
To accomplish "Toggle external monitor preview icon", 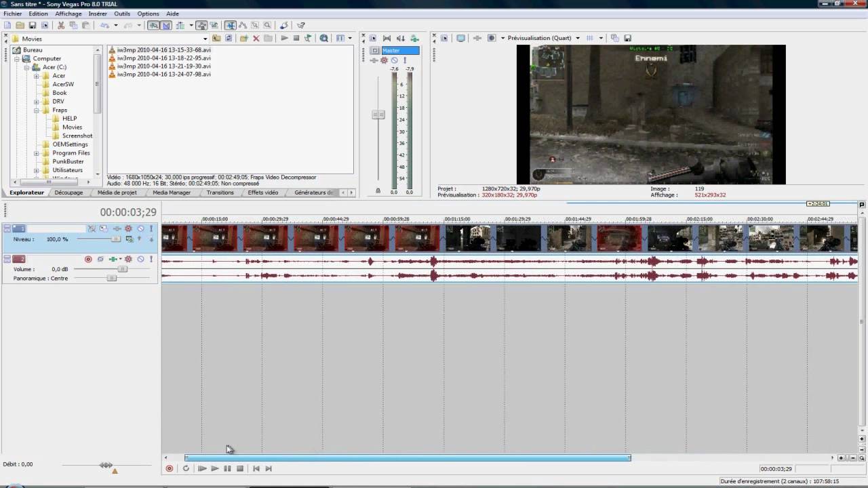I will (461, 38).
